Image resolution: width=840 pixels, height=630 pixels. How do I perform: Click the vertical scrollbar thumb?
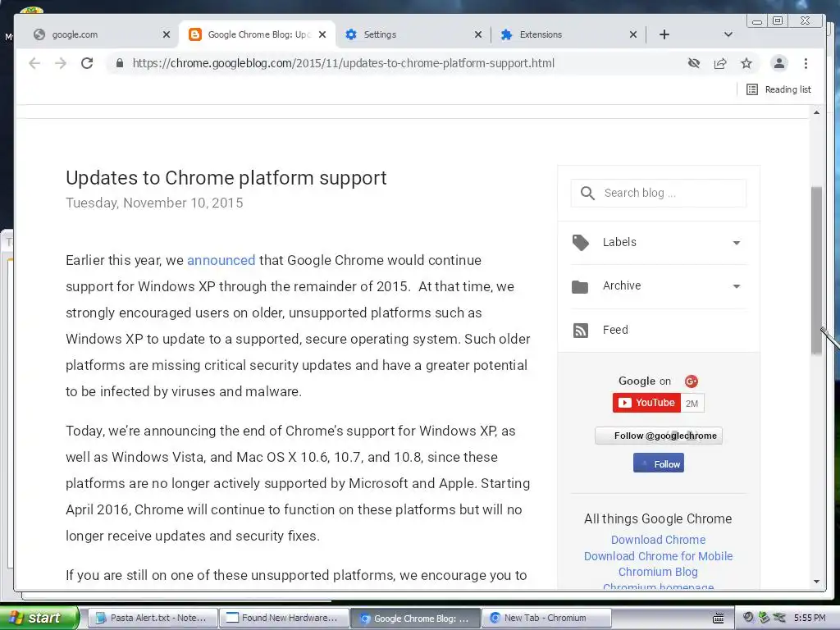click(816, 271)
